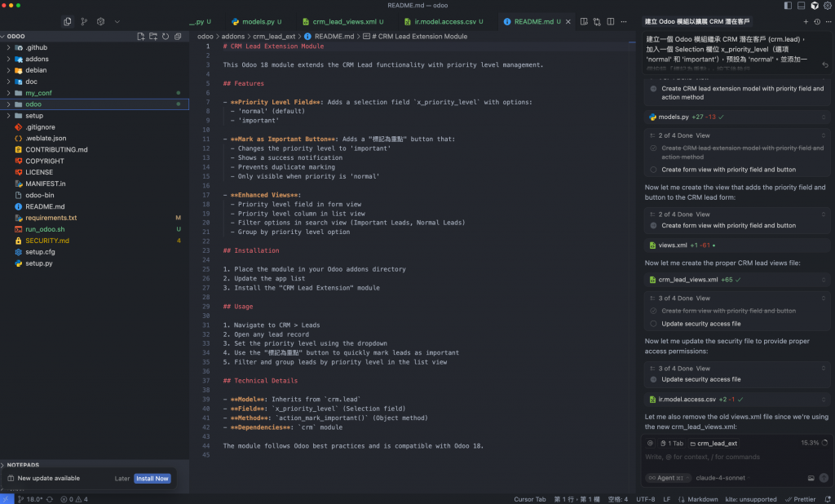Open the claude-4-sonnet model selector

721,478
